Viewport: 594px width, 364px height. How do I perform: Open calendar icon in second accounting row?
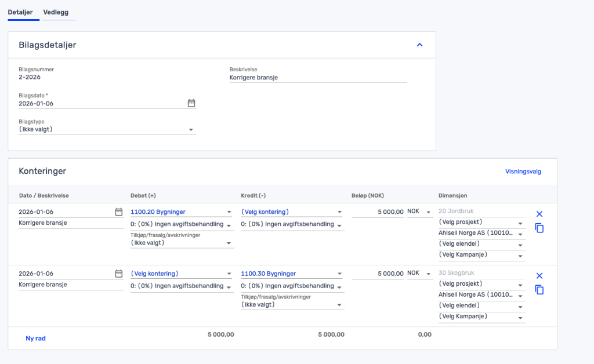119,274
